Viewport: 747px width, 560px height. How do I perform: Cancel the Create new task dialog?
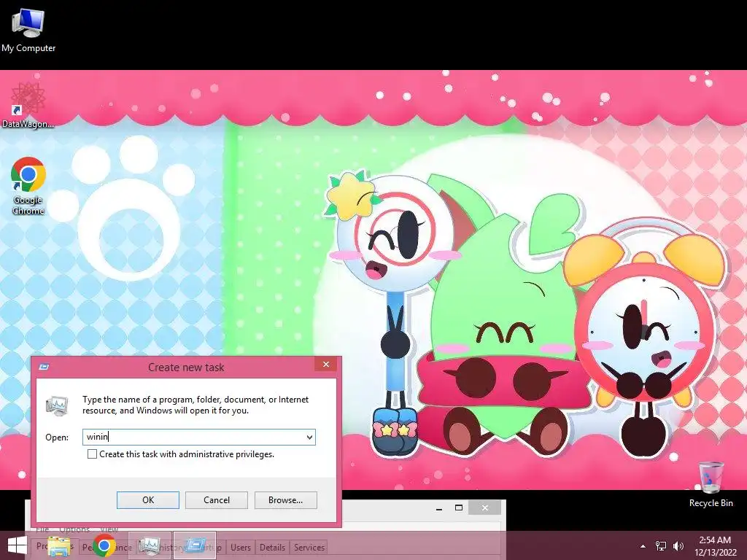click(217, 500)
